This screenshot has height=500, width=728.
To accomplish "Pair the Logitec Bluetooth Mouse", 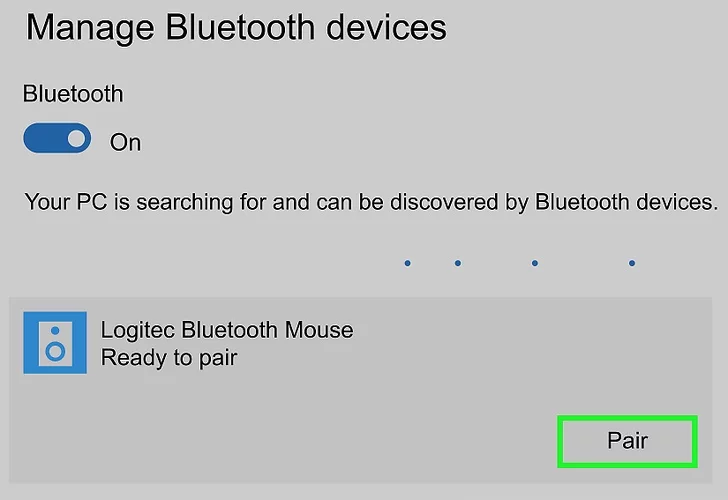I will pos(627,441).
